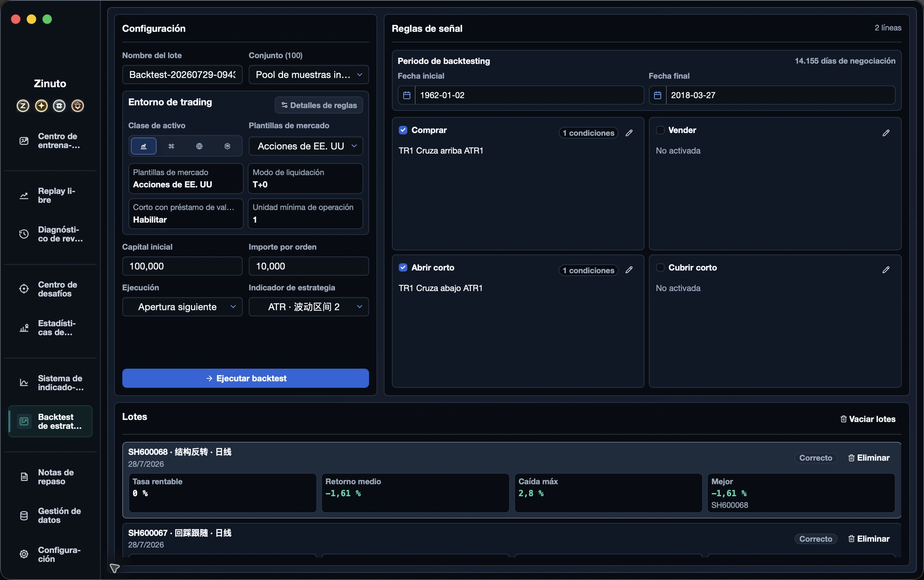
Task: Click the gold star badge icon
Action: click(41, 105)
